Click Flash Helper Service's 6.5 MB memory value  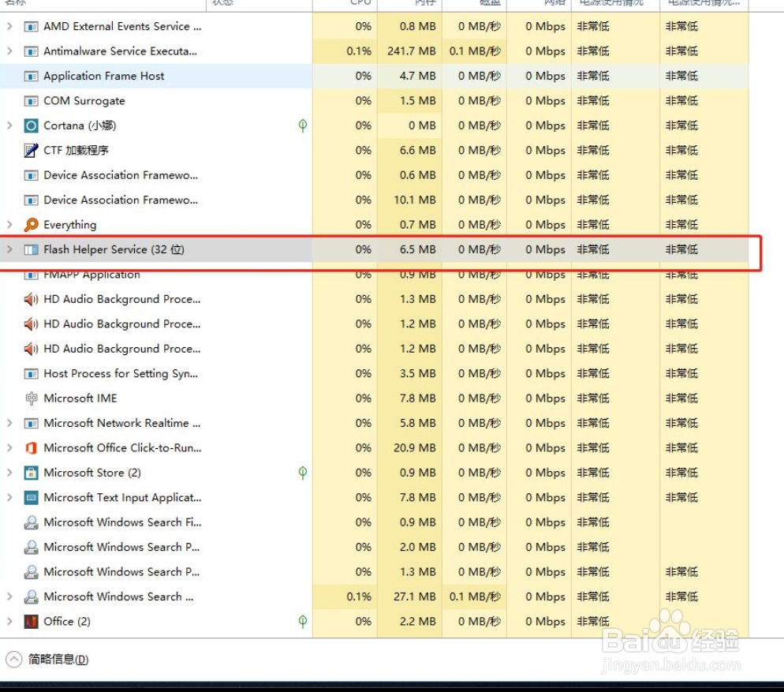point(417,249)
